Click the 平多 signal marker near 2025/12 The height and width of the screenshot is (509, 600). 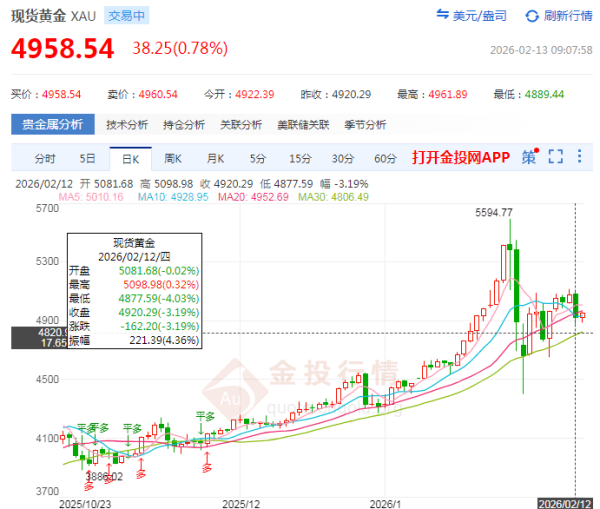205,416
